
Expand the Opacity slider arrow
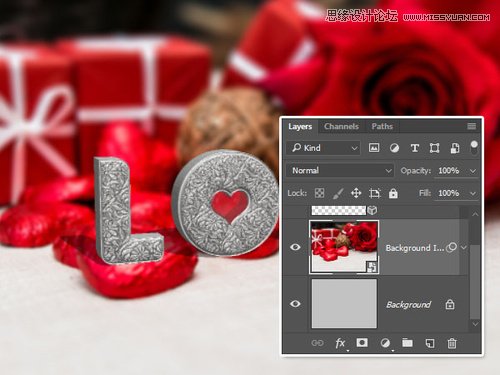click(x=473, y=171)
